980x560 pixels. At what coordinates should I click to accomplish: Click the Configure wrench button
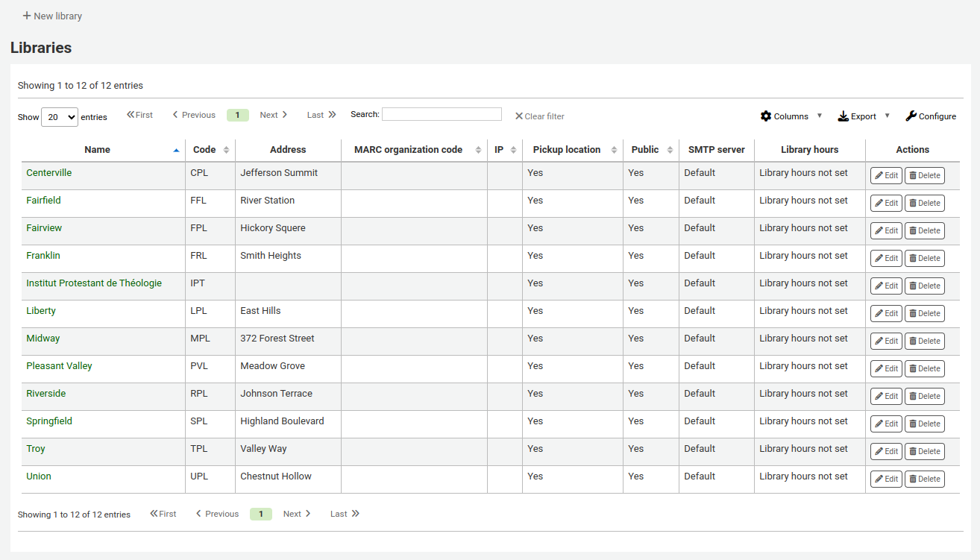pos(931,116)
